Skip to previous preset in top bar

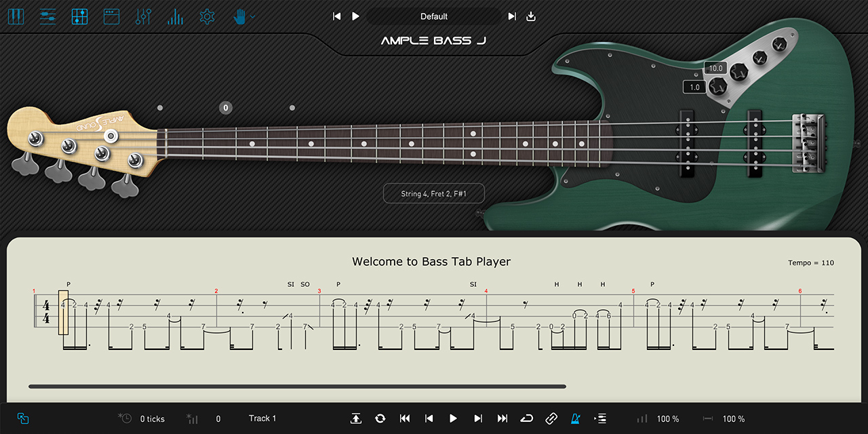point(337,16)
